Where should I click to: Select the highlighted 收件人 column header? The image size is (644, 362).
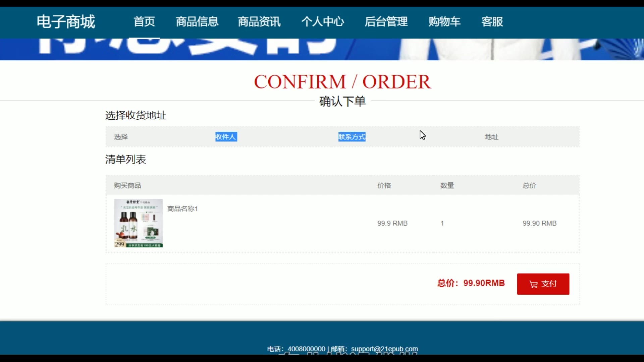pyautogui.click(x=226, y=137)
